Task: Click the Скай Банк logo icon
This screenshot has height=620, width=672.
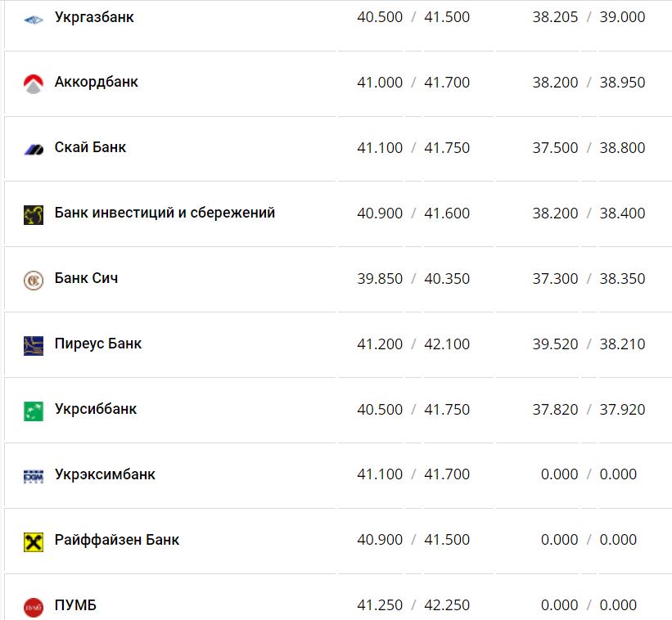Action: [33, 149]
